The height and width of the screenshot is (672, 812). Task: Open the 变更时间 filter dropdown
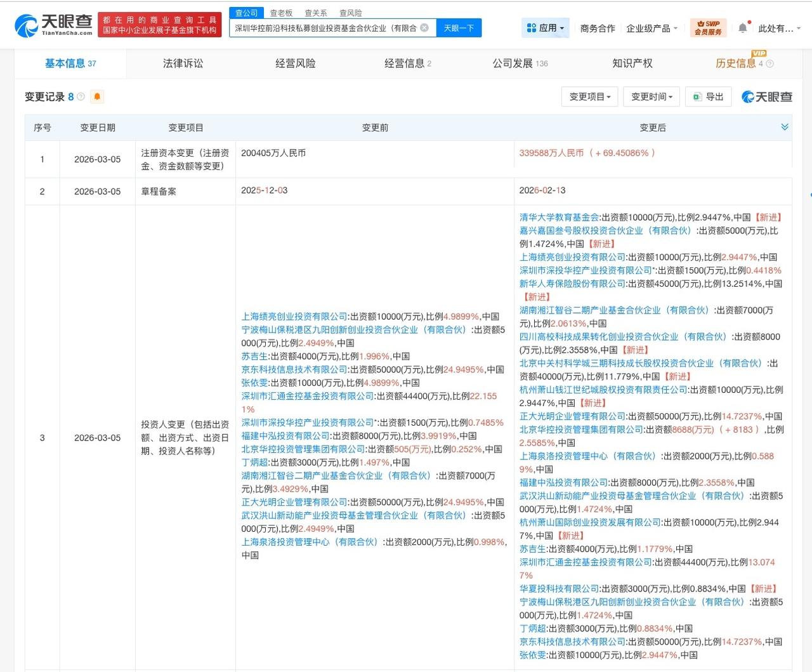tap(652, 96)
